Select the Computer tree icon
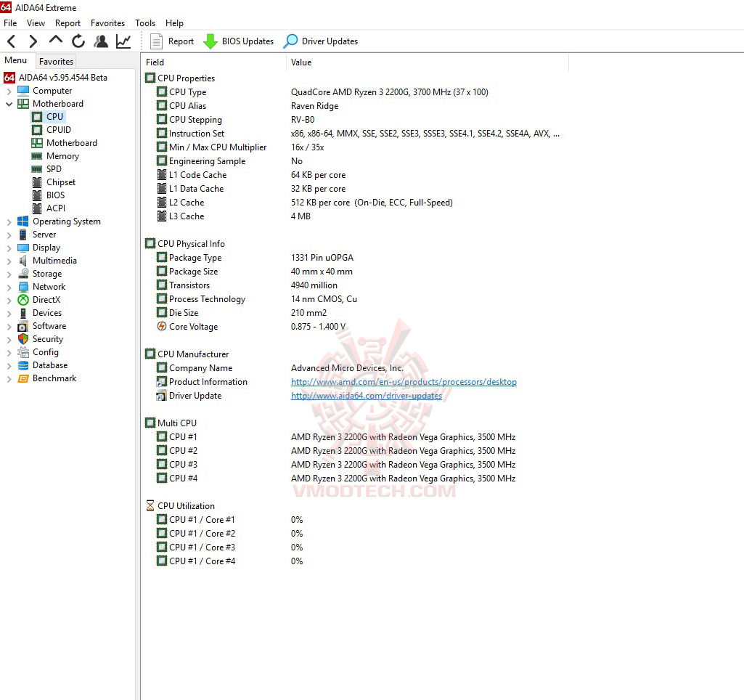744x700 pixels. click(23, 91)
